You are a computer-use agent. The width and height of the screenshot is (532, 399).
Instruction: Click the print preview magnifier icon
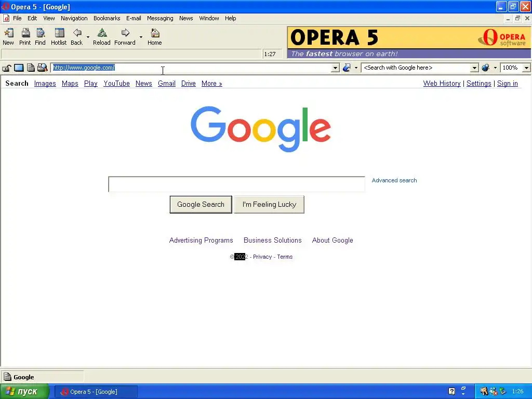[x=43, y=68]
